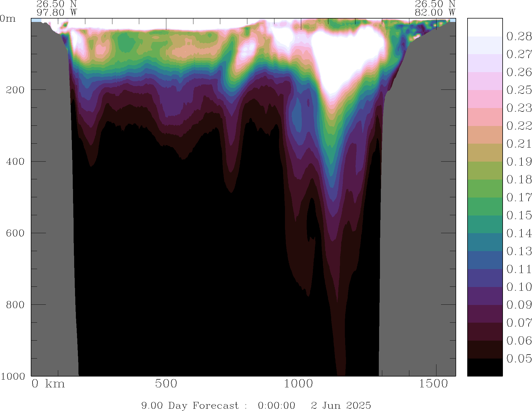Screen dimensions: 532x411
Task: Click the 0.05 colorbar label
Action: click(519, 359)
